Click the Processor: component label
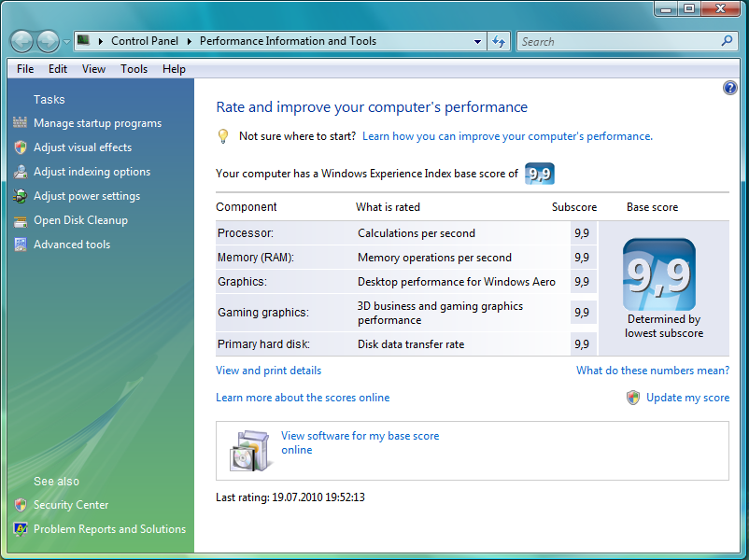The width and height of the screenshot is (749, 560). click(x=246, y=233)
